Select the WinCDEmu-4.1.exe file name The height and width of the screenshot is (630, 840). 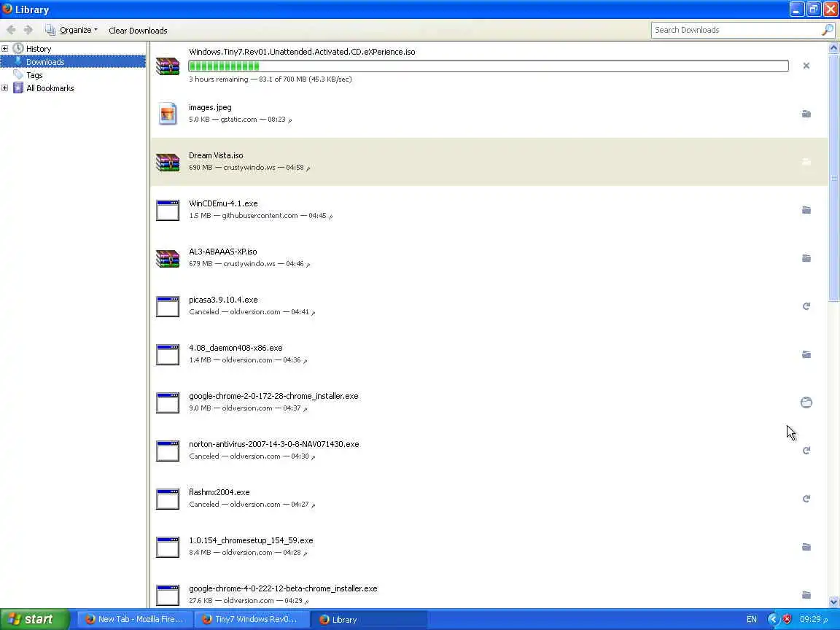coord(223,203)
